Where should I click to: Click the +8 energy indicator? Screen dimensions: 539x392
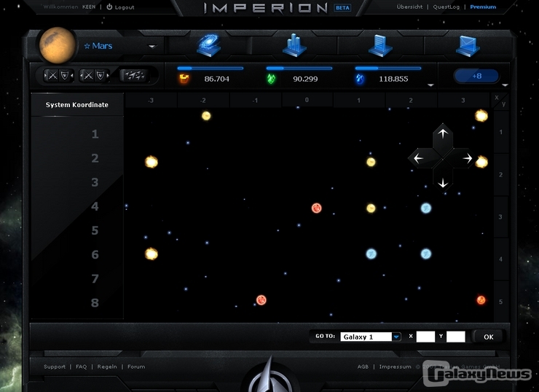point(476,76)
